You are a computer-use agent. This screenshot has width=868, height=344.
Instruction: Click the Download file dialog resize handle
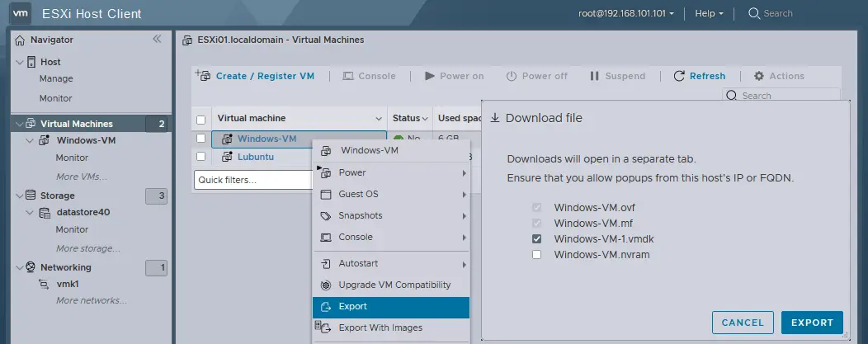click(845, 335)
